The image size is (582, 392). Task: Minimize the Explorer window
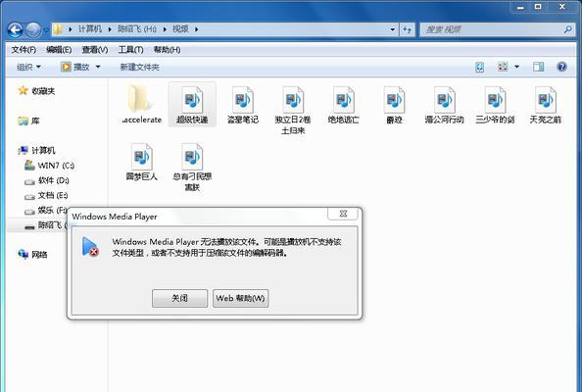[x=520, y=7]
